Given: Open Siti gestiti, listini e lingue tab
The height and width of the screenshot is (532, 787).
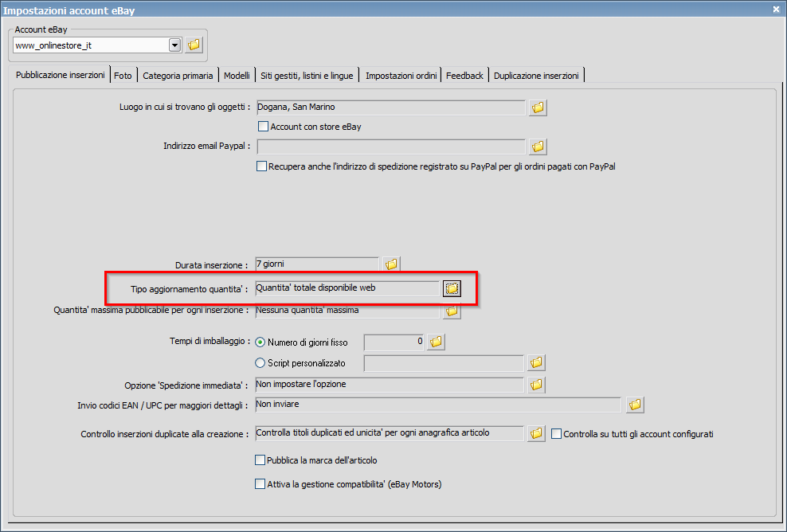Looking at the screenshot, I should 307,76.
